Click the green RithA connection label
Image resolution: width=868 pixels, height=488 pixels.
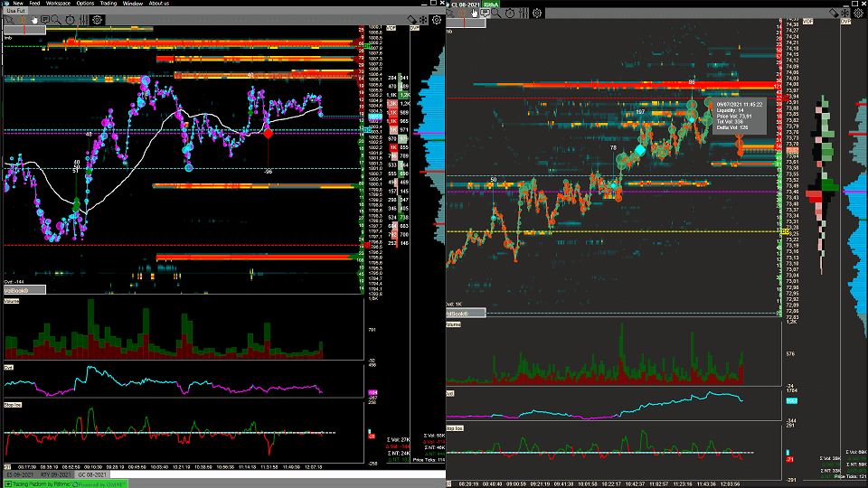[491, 5]
